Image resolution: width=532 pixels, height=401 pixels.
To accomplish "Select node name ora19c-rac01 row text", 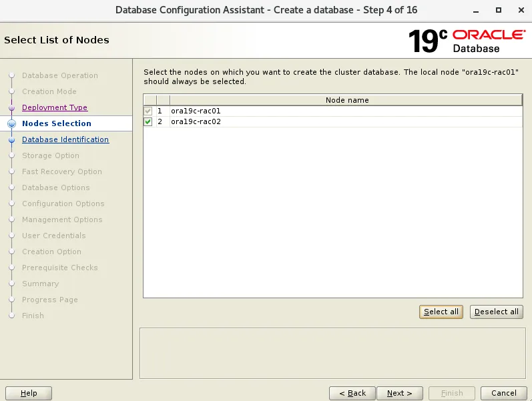I will (196, 111).
